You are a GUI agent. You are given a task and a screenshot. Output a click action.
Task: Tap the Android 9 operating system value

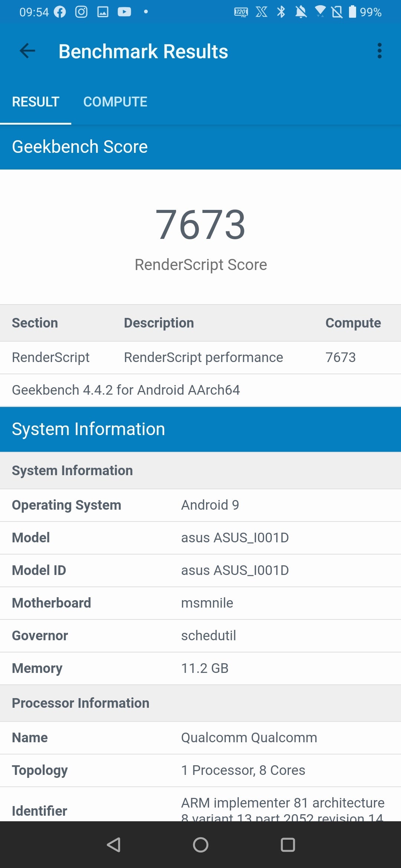coord(210,505)
